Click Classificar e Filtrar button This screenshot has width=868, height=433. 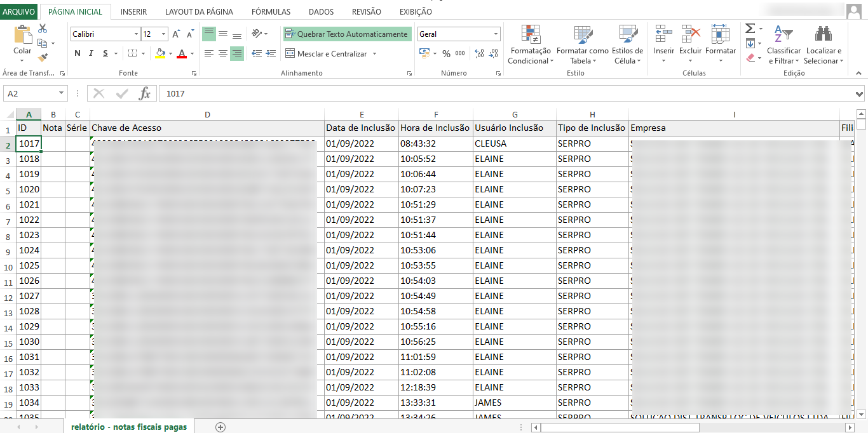coord(783,44)
